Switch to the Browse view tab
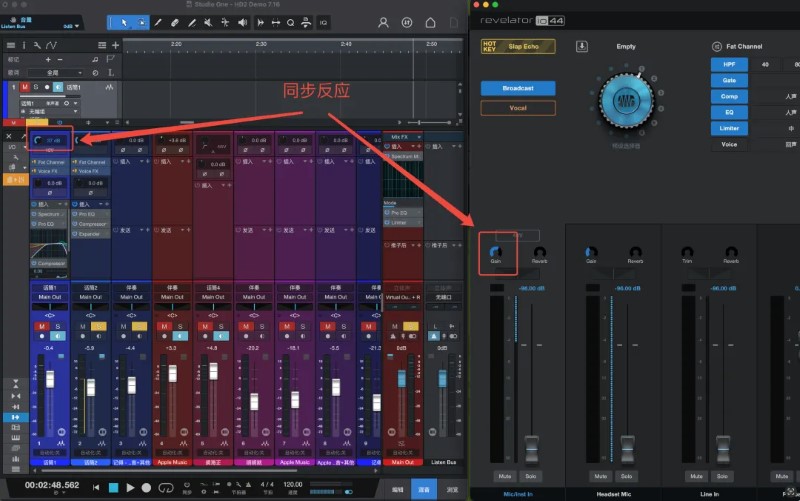This screenshot has width=800, height=501. 452,489
